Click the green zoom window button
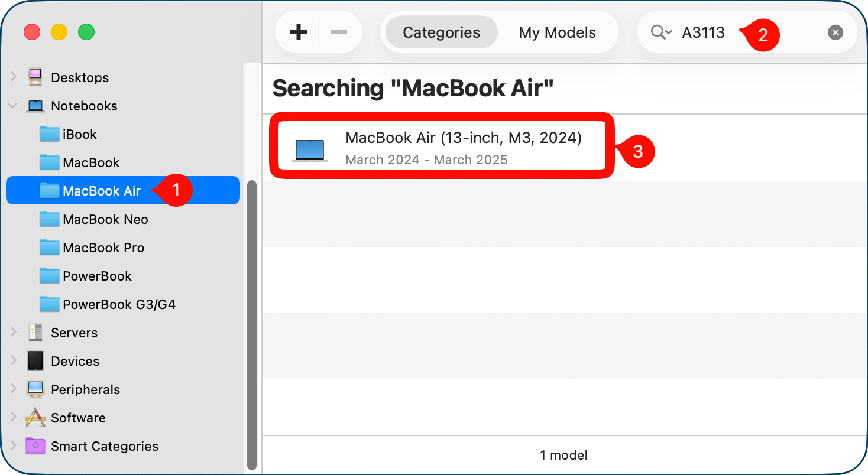The height and width of the screenshot is (475, 868). [86, 32]
